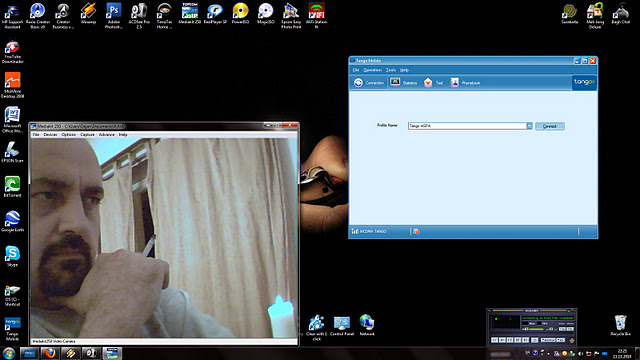This screenshot has width=640, height=360.
Task: Open the Help menu in Tango Mobile
Action: click(x=404, y=70)
